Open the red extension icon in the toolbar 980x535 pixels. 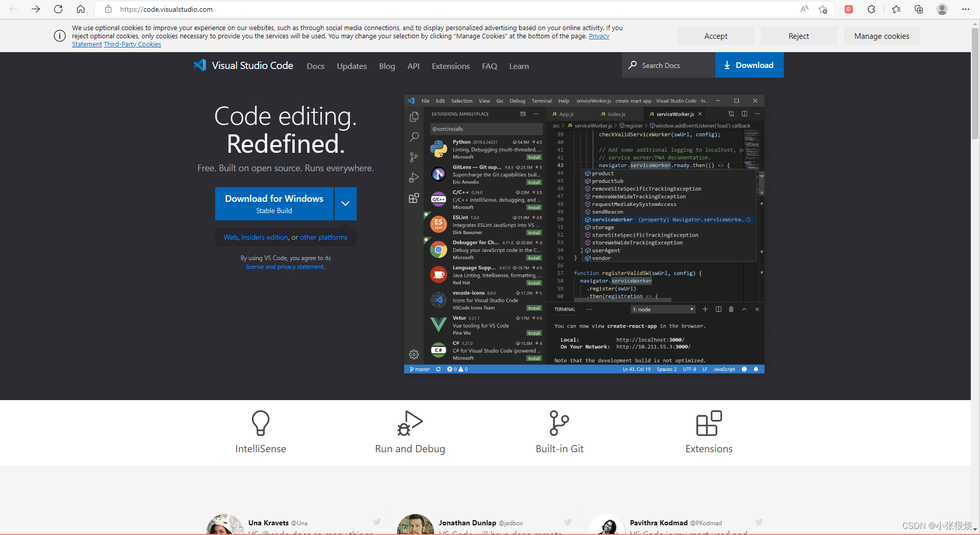click(849, 9)
